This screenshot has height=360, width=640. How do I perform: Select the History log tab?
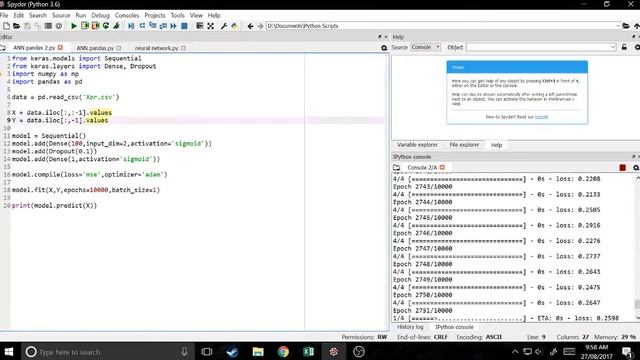(x=410, y=327)
